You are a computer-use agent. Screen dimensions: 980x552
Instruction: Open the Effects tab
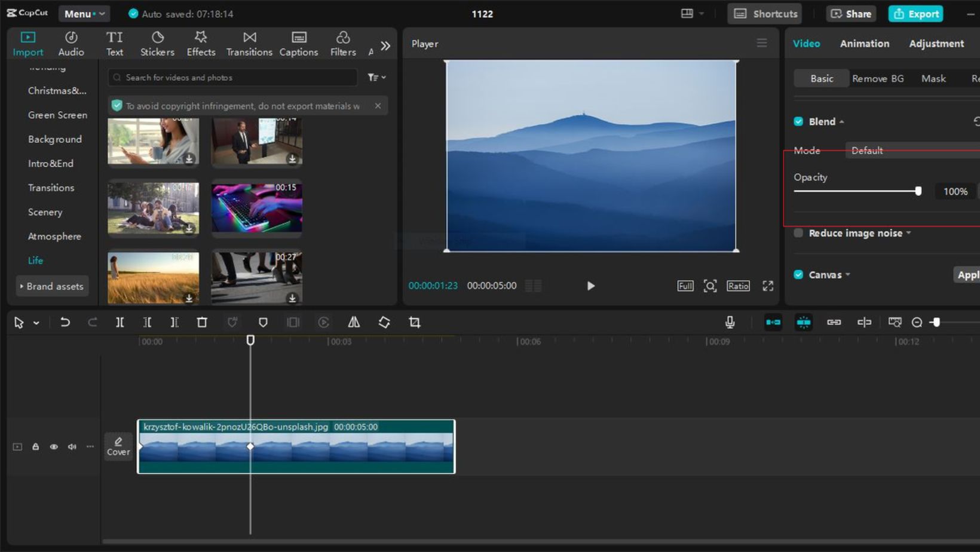coord(201,44)
